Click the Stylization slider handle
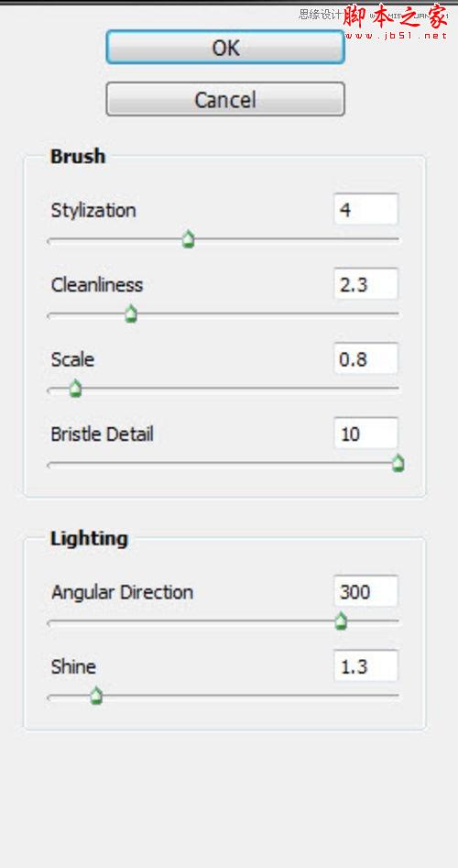Screen dimensions: 458x868 (189, 240)
